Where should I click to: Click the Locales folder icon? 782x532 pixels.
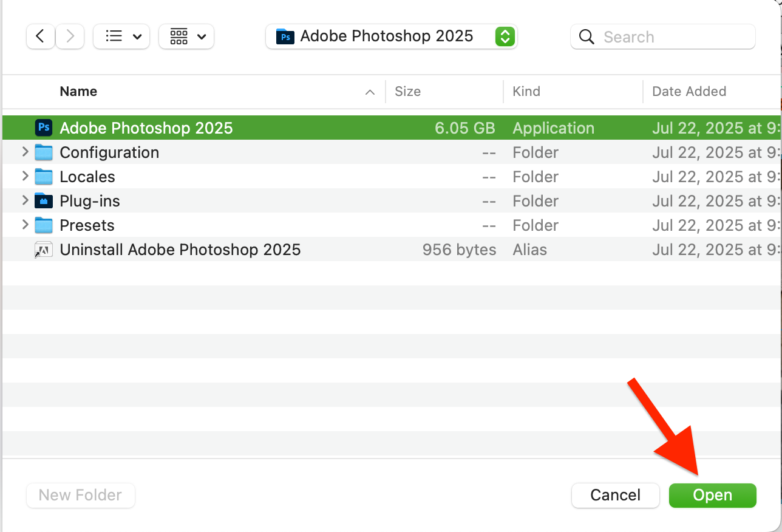[x=44, y=177]
